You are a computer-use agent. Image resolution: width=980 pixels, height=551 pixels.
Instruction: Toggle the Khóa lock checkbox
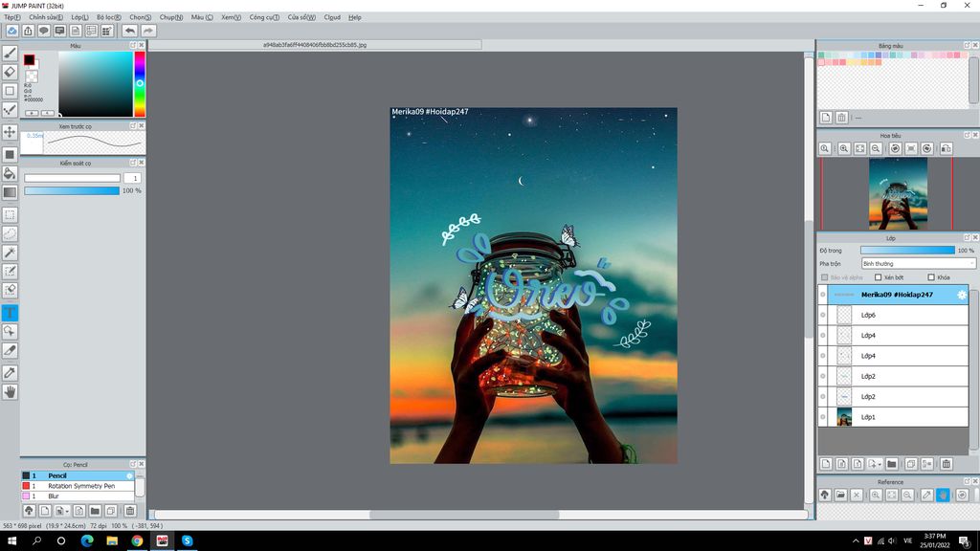click(931, 277)
